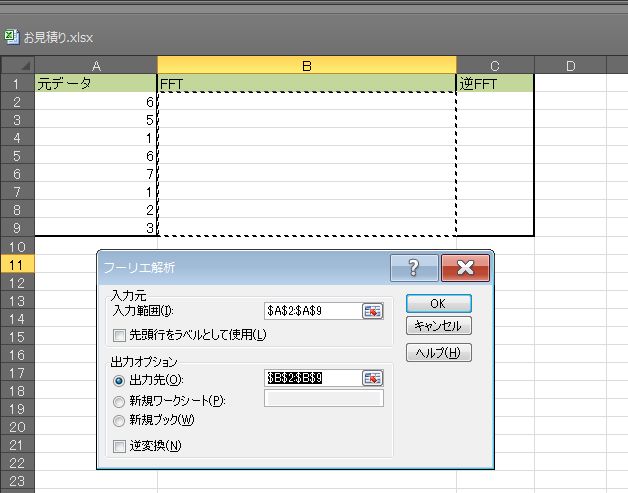Choose the 新規ブック radio button

tap(120, 419)
